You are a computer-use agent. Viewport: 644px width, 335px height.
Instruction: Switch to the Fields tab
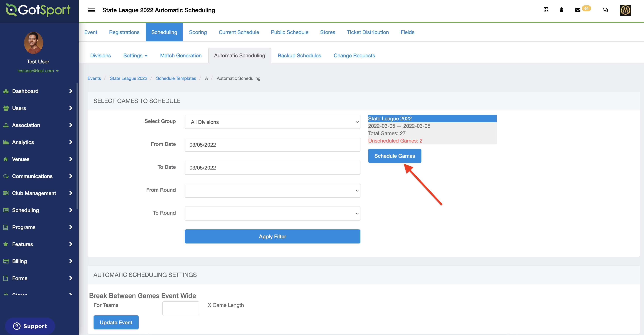407,32
